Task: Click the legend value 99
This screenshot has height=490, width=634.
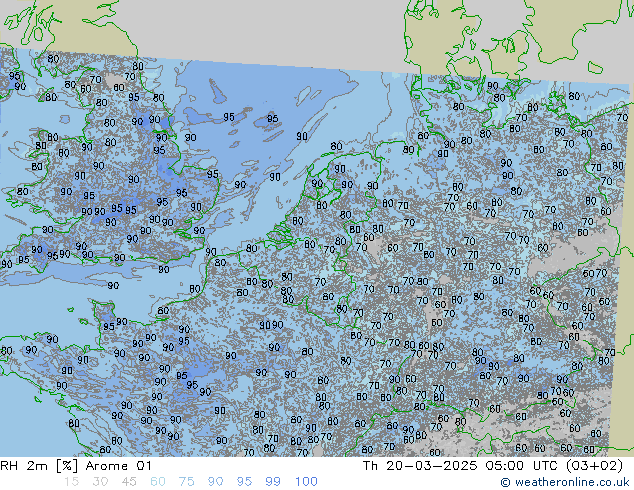Action: (273, 482)
